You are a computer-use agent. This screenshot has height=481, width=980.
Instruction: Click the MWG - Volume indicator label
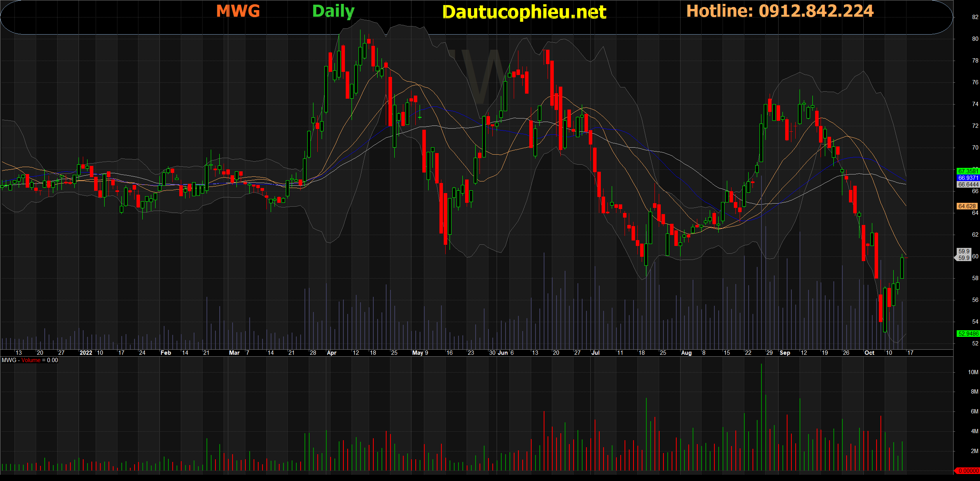[x=30, y=360]
